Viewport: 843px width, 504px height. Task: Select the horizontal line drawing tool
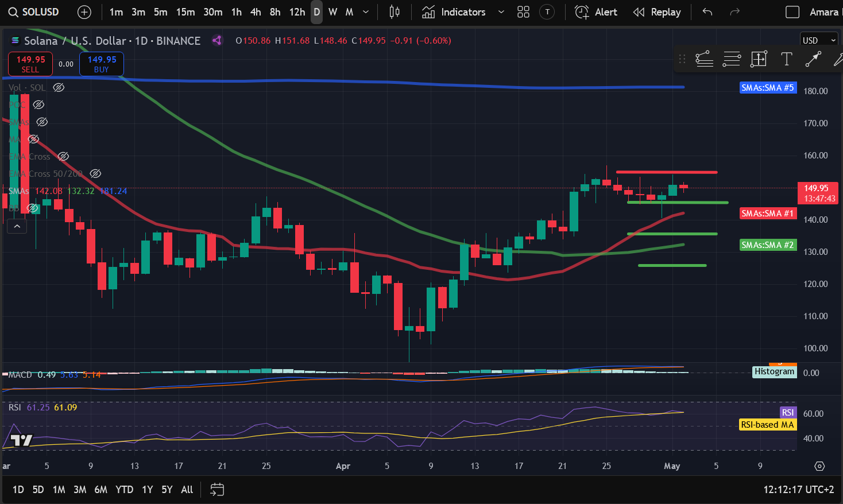pos(732,59)
